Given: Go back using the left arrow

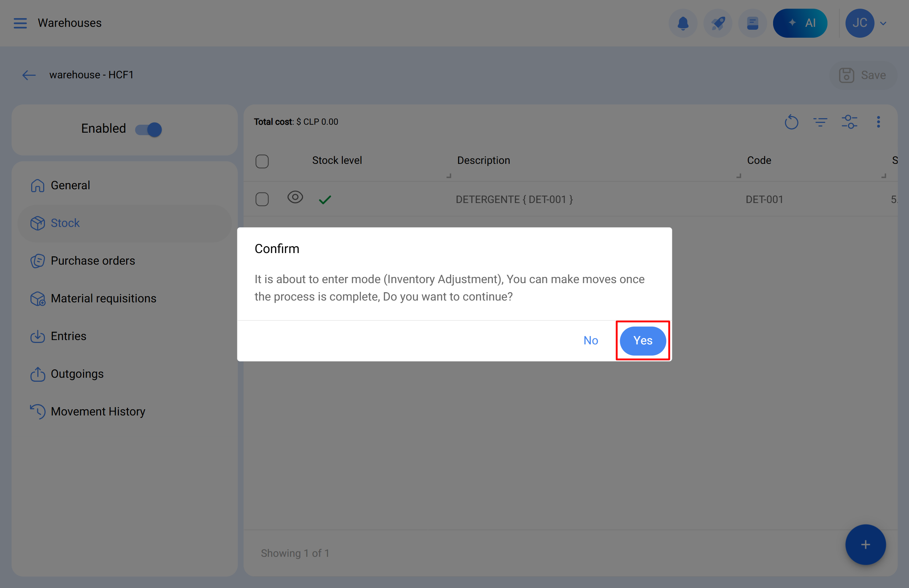Looking at the screenshot, I should tap(29, 75).
